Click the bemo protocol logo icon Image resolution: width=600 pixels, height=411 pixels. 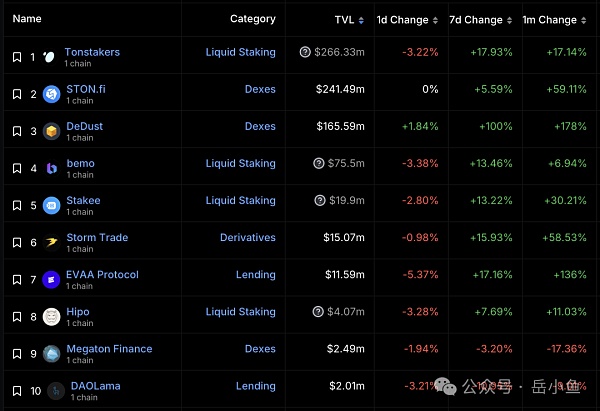50,168
